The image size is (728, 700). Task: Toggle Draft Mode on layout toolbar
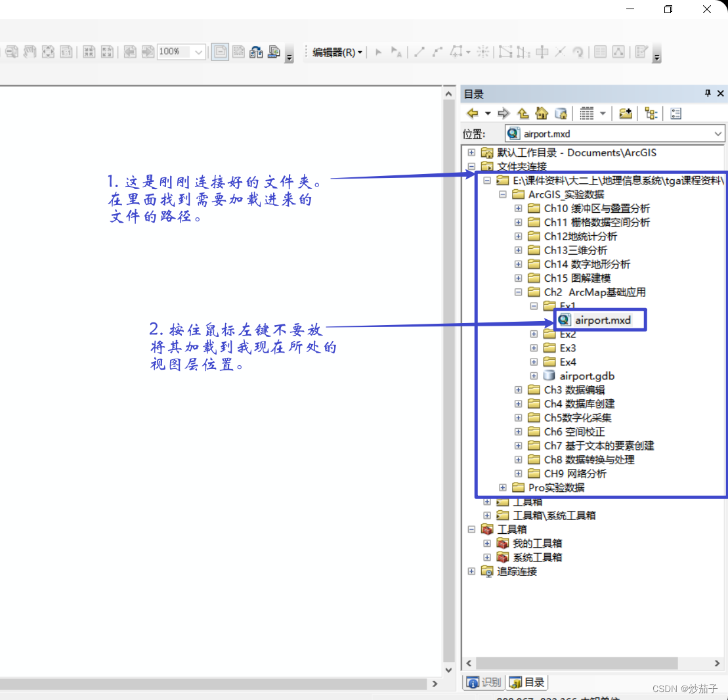tap(220, 52)
